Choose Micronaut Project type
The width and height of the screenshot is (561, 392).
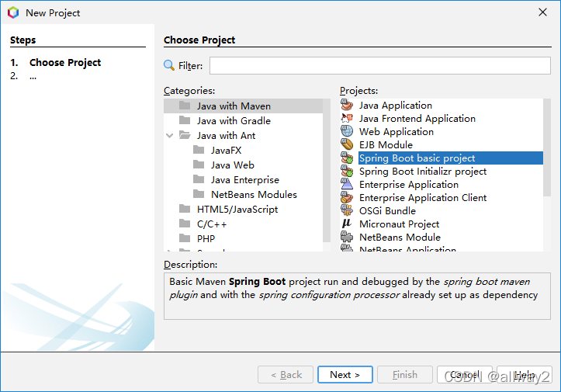point(400,224)
